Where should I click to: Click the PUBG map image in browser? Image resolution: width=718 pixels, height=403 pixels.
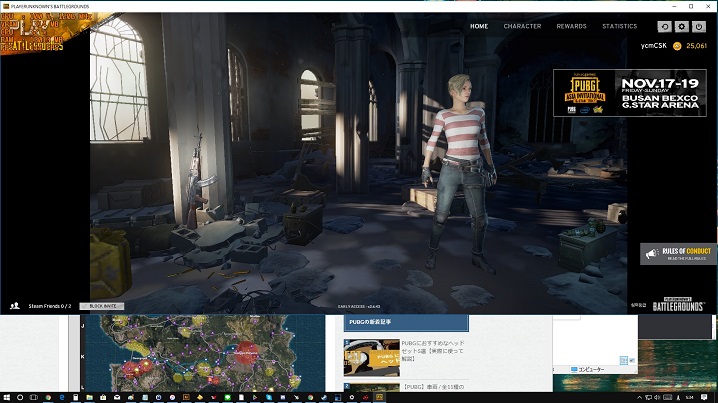click(205, 353)
